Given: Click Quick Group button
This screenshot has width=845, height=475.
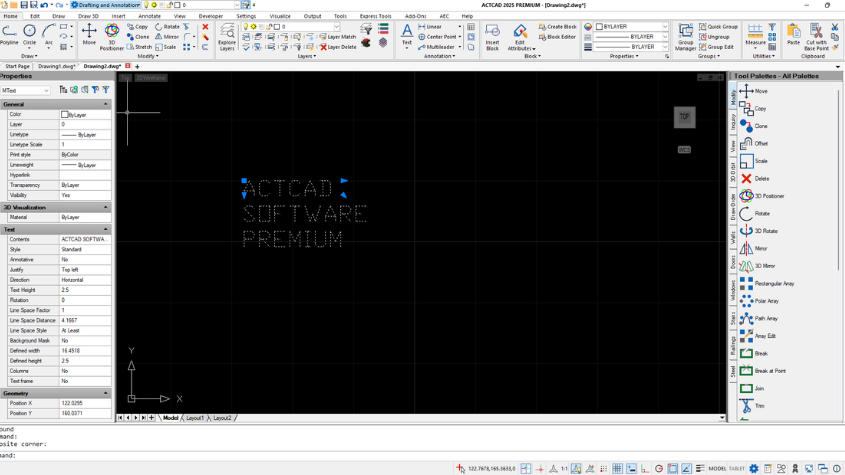Looking at the screenshot, I should click(x=718, y=26).
